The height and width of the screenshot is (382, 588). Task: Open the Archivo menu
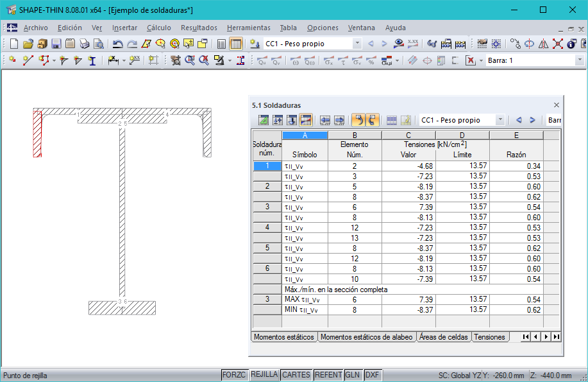pyautogui.click(x=36, y=28)
